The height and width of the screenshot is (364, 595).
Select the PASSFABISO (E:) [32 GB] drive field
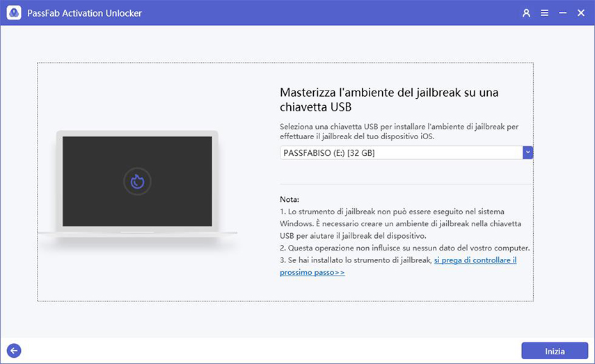click(401, 152)
